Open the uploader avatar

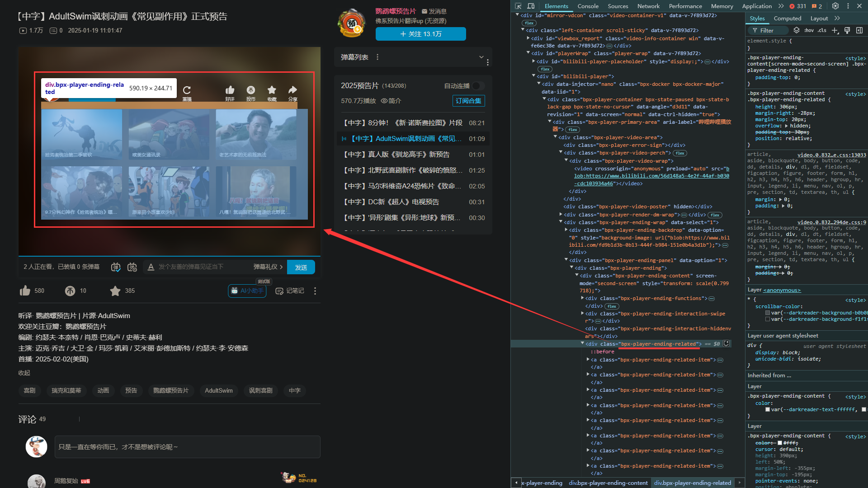point(351,23)
